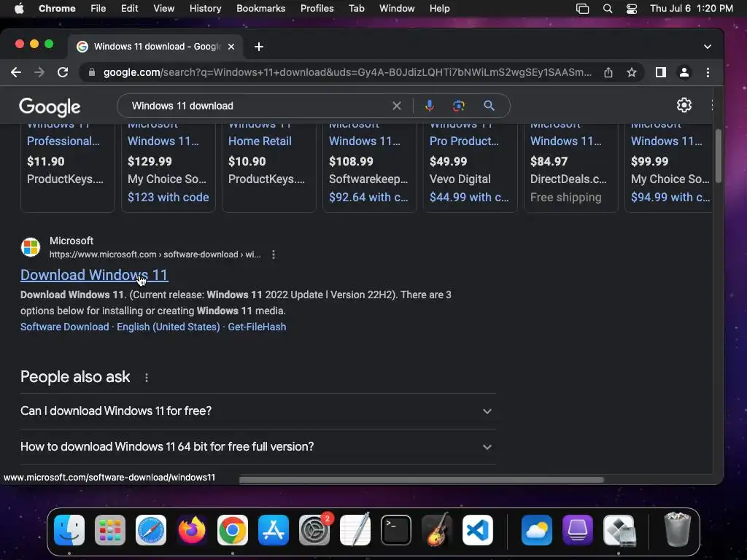Viewport: 747px width, 560px height.
Task: Open GarageBand from the Dock
Action: (x=437, y=530)
